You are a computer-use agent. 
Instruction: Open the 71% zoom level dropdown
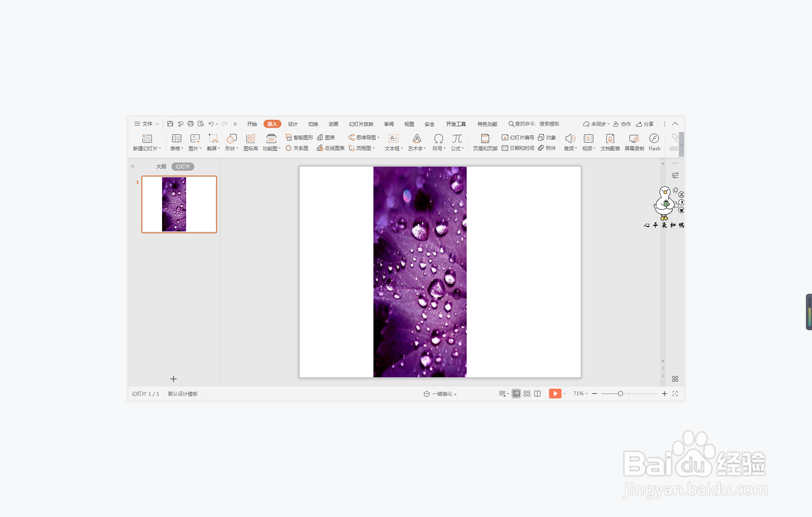580,394
